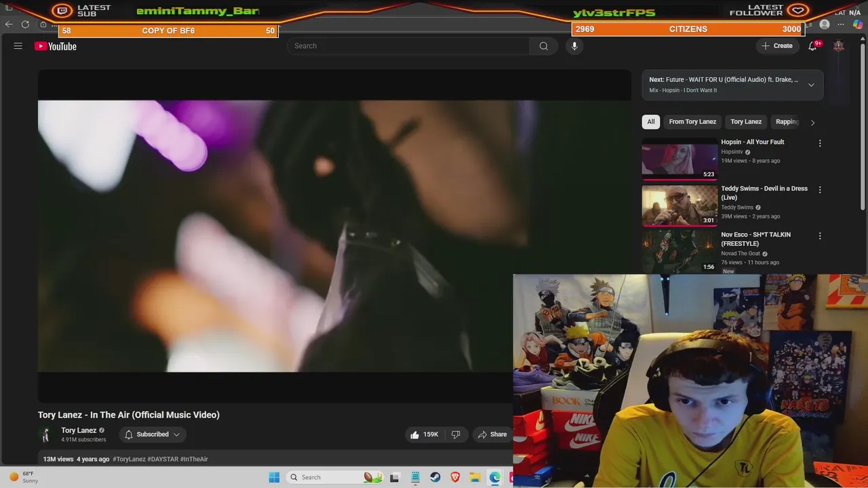Open Brave browser from the taskbar
The image size is (868, 488).
coord(455,477)
